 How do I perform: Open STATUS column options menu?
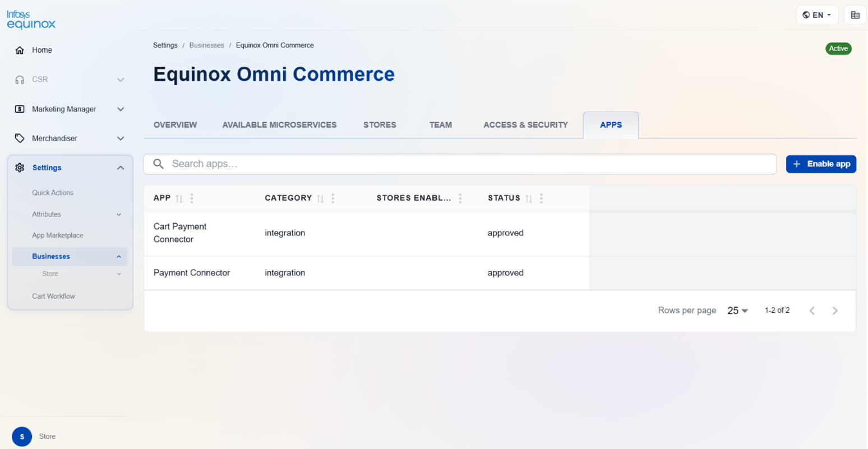(x=541, y=198)
